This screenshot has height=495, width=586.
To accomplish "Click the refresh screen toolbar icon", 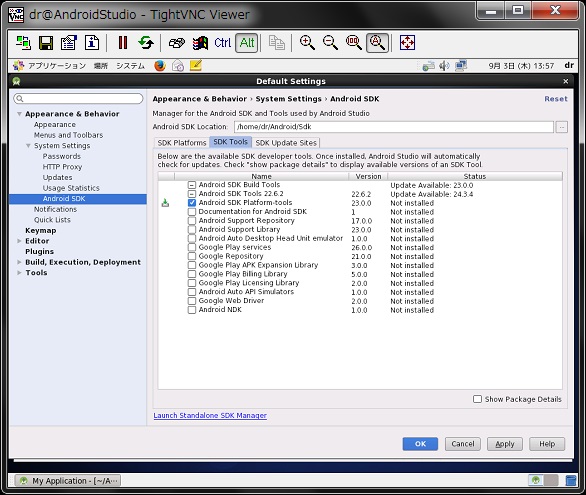I will coord(146,43).
